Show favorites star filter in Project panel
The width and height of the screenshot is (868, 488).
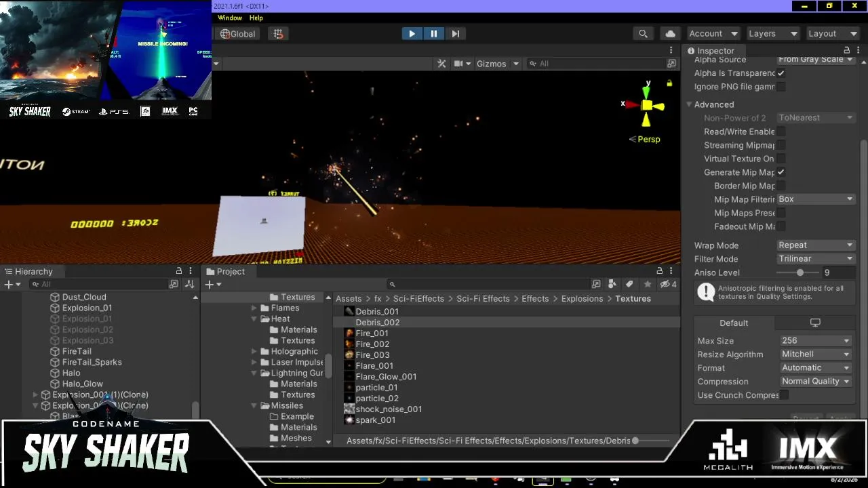[648, 284]
